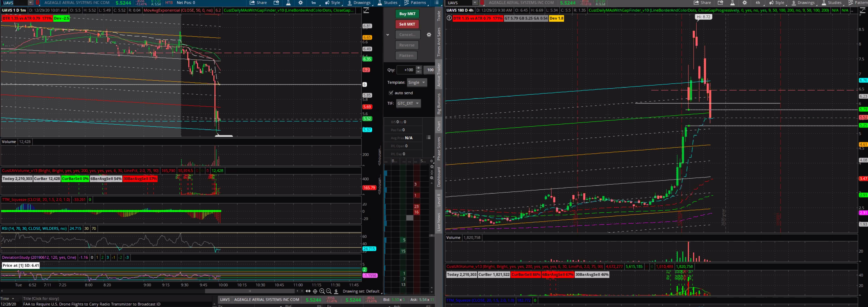This screenshot has width=868, height=307.
Task: Open the price ladder gear settings icon
Action: click(x=432, y=161)
